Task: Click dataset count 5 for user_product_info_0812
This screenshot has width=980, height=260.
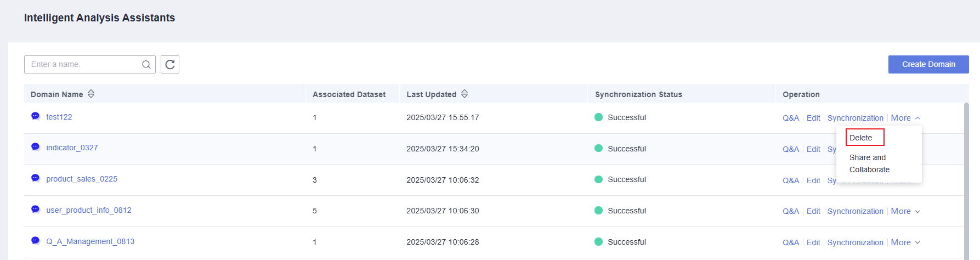Action: 315,211
